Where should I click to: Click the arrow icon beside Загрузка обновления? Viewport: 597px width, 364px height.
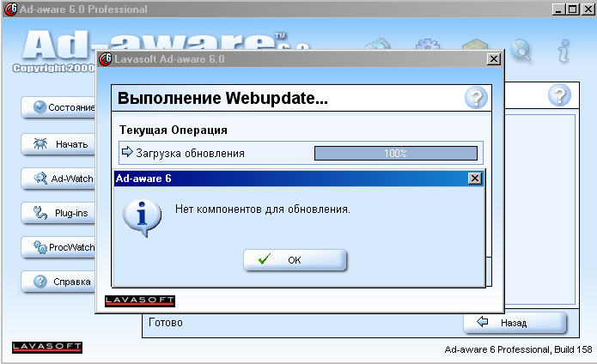[127, 152]
